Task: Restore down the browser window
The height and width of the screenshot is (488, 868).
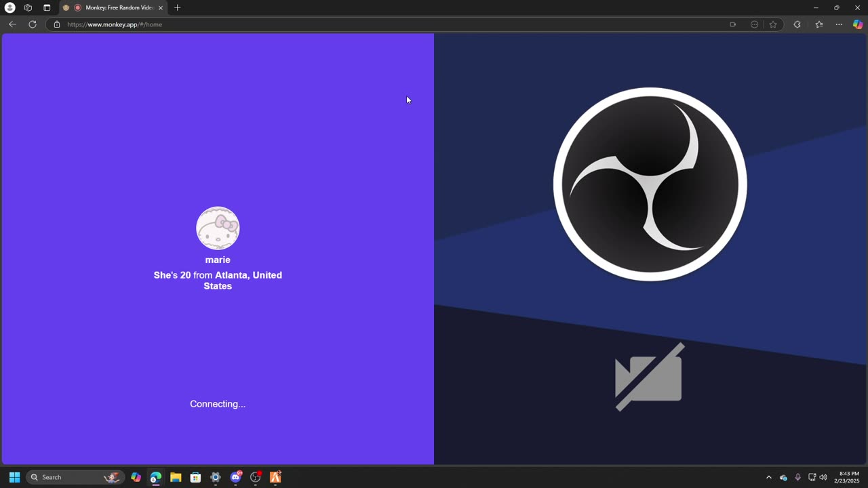Action: (837, 7)
